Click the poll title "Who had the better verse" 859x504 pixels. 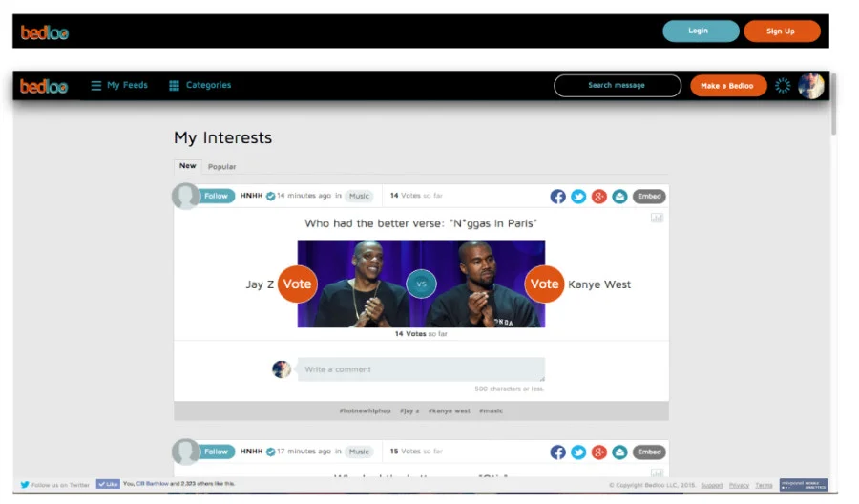point(421,223)
